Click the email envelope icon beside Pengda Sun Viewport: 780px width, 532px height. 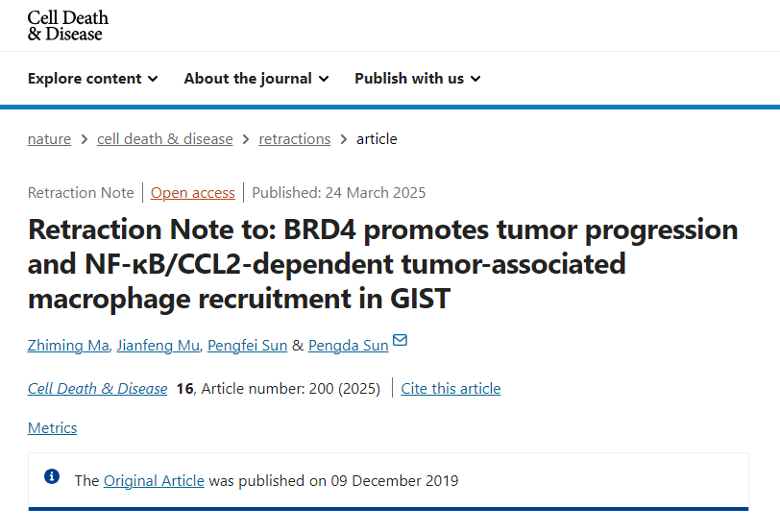pyautogui.click(x=400, y=340)
